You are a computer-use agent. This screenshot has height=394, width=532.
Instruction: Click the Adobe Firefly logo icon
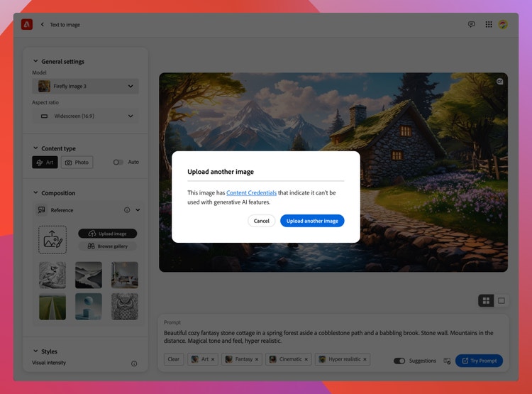[x=27, y=24]
